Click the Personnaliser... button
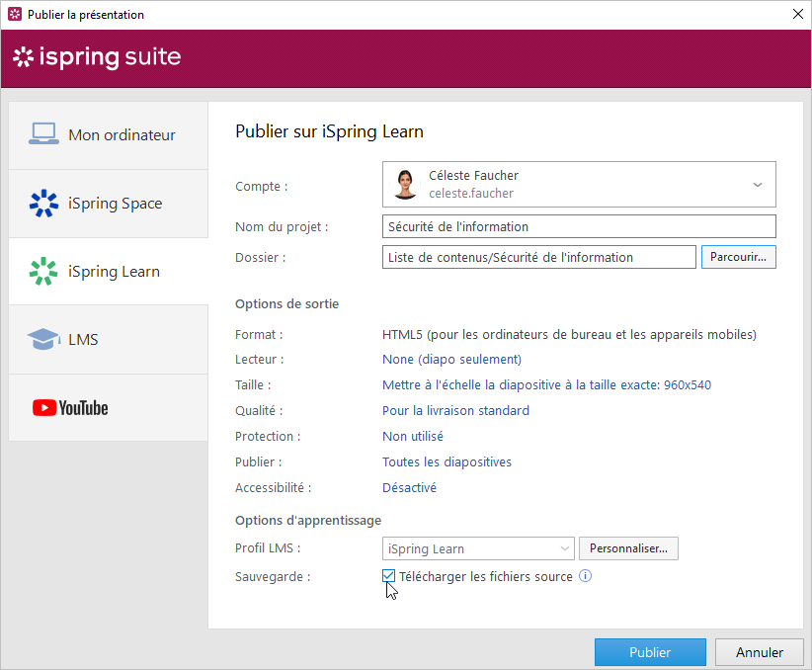The width and height of the screenshot is (812, 670). pos(628,548)
